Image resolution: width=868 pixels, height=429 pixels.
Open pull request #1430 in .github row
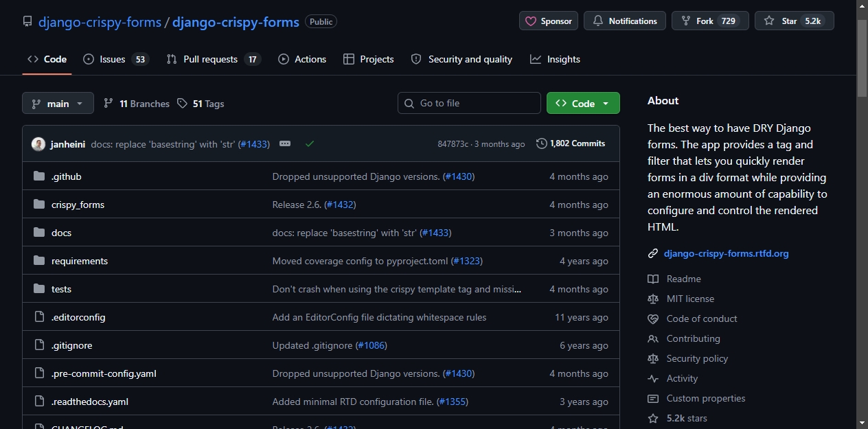click(x=459, y=176)
